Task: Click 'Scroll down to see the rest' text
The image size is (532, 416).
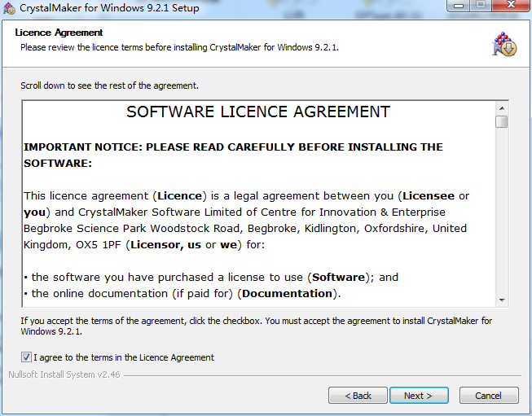Action: (x=109, y=85)
